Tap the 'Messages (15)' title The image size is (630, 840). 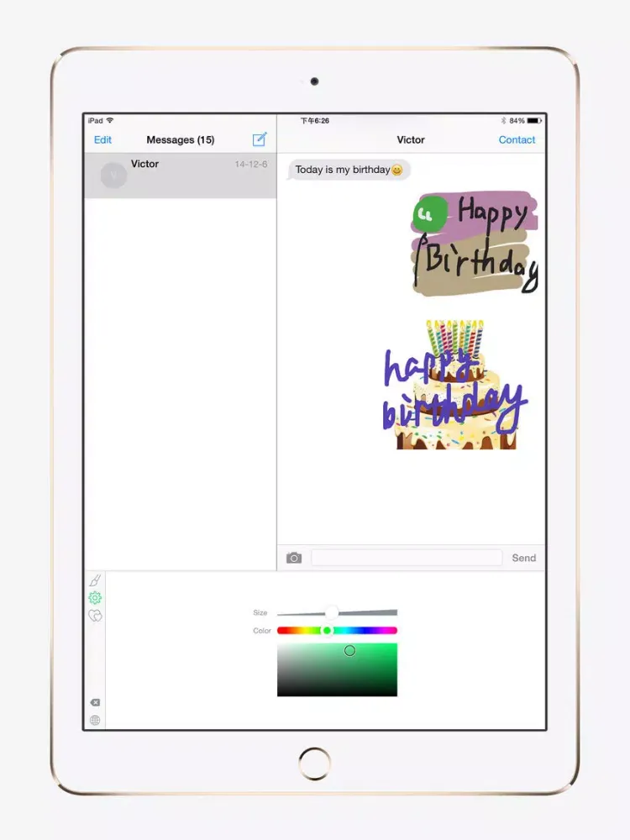[x=181, y=139]
